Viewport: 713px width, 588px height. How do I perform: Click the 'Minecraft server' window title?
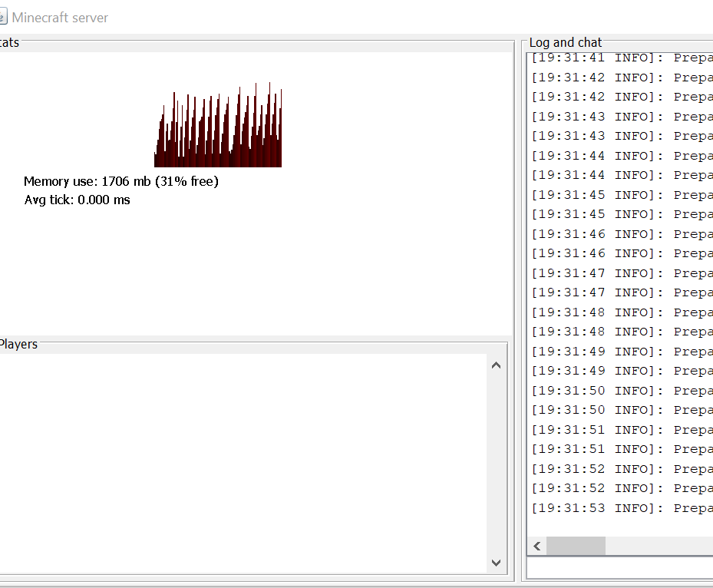pyautogui.click(x=60, y=18)
